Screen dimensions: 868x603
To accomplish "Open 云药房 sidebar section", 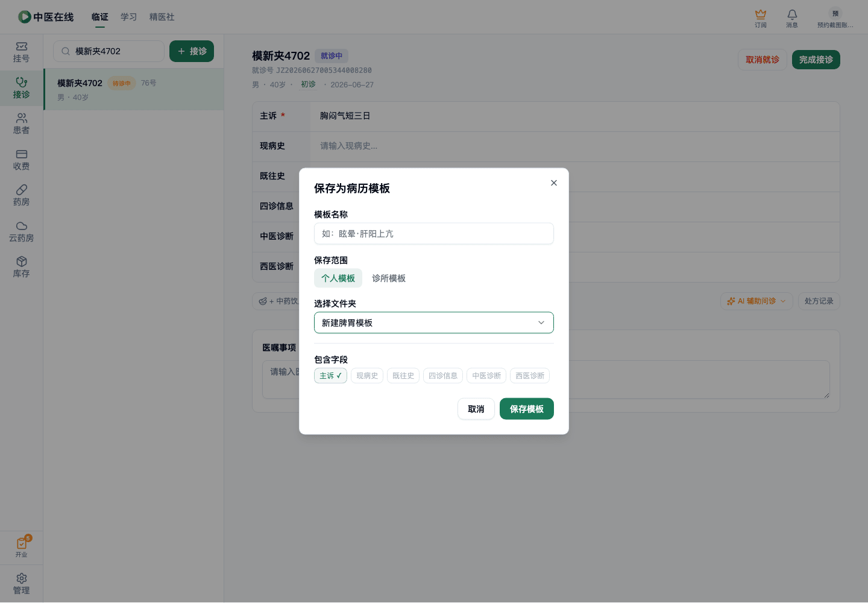I will (x=22, y=232).
